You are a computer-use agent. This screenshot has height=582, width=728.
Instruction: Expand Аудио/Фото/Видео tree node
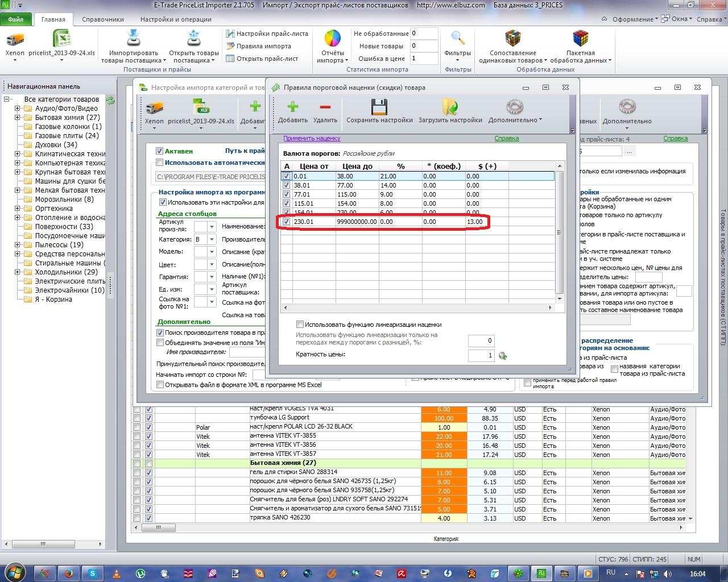coord(17,109)
